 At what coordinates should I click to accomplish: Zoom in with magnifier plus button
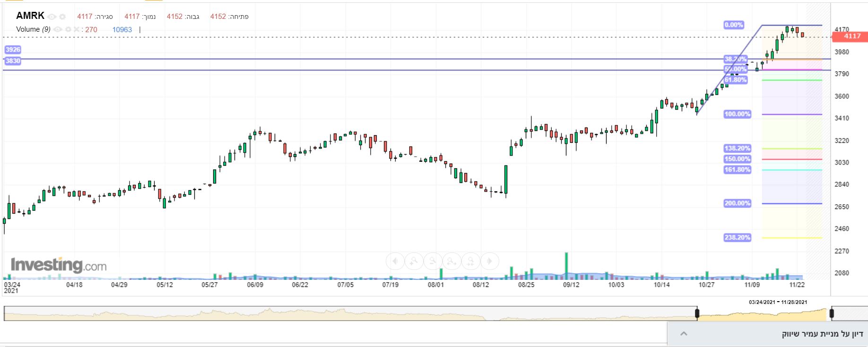414,261
